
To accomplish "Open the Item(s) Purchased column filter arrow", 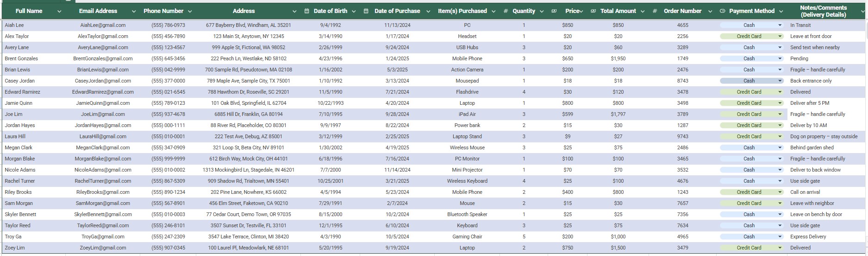I will [493, 12].
